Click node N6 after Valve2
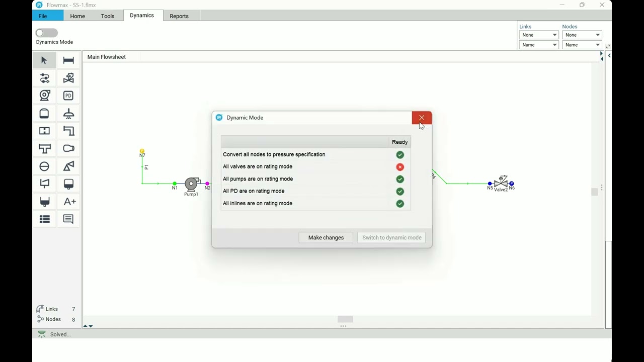Screen dimensions: 644x362 (x=512, y=184)
